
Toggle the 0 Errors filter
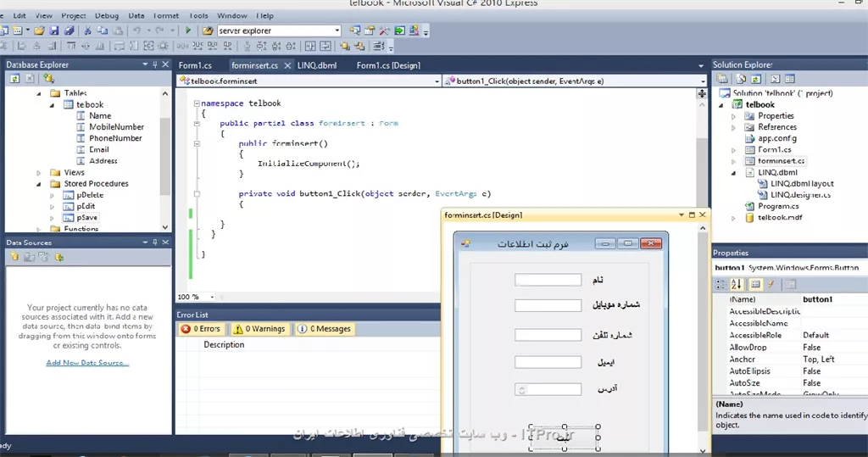click(201, 329)
